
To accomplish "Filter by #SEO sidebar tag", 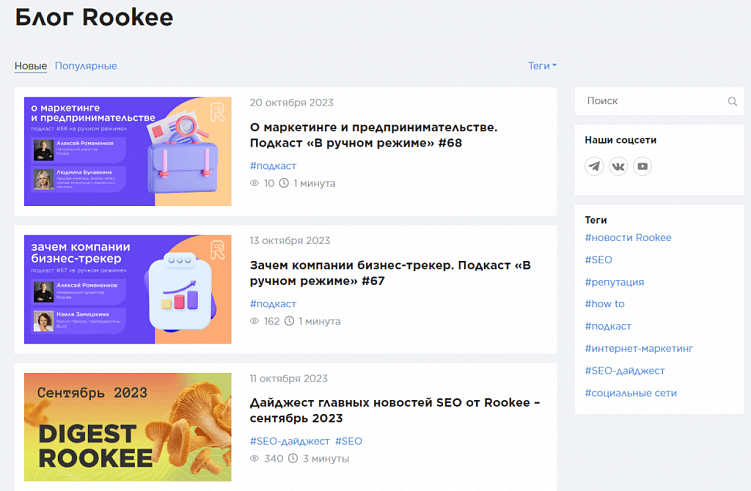I will click(599, 260).
